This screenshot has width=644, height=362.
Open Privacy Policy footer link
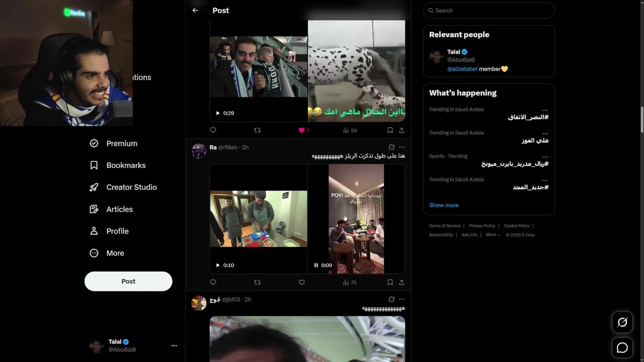pyautogui.click(x=482, y=226)
